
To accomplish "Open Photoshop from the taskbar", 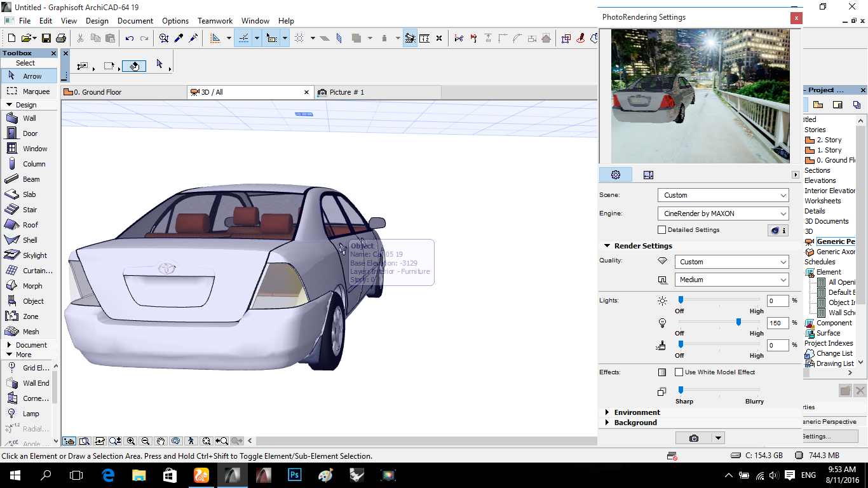I will tap(295, 475).
